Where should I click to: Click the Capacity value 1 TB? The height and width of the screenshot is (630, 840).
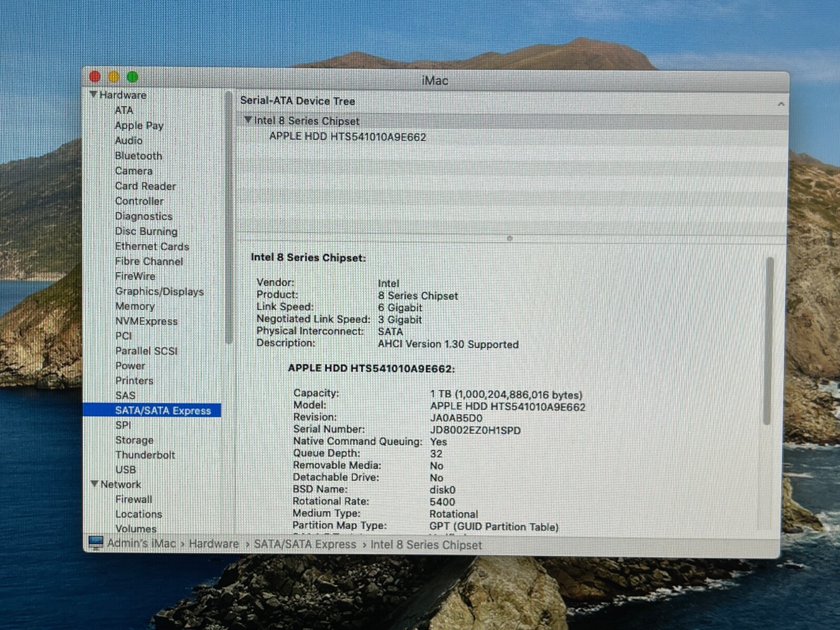(x=506, y=395)
